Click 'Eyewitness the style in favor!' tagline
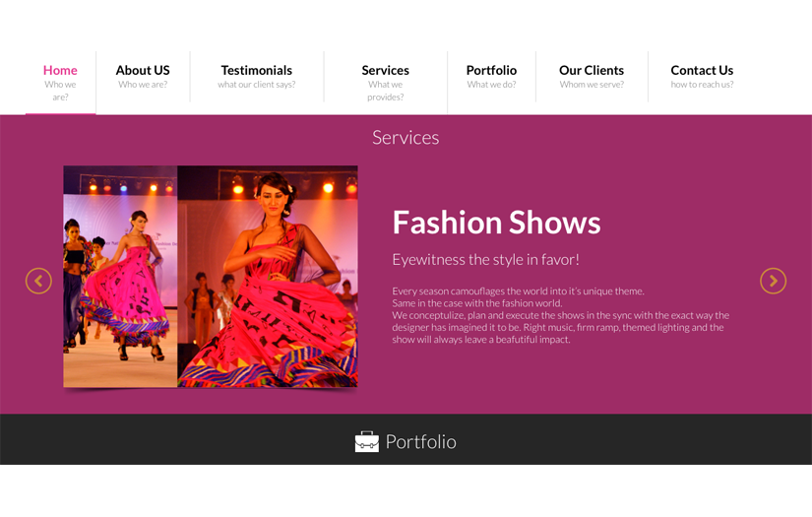812x517 pixels. [485, 260]
